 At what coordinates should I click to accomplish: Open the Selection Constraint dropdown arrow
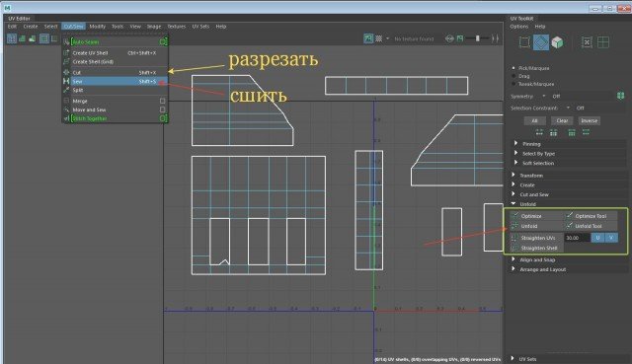568,108
